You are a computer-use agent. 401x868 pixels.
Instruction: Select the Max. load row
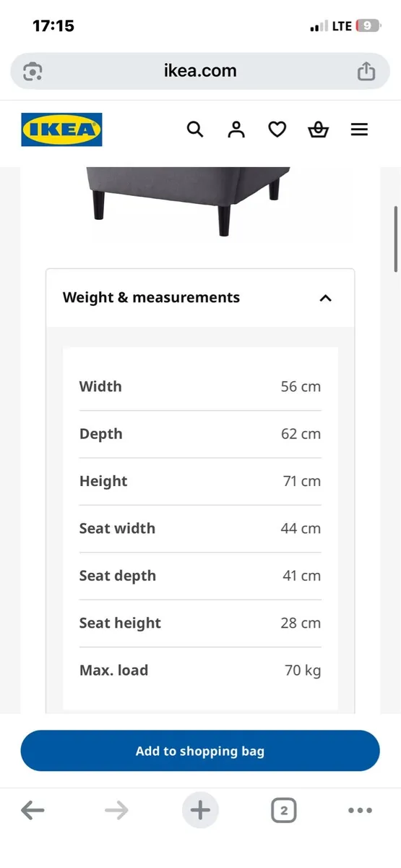coord(200,671)
